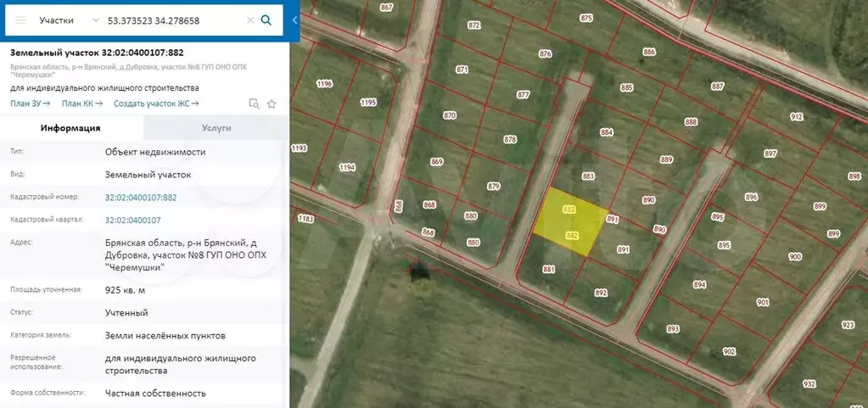
Task: Select the highlighted yellow parcel 882
Action: 571,222
